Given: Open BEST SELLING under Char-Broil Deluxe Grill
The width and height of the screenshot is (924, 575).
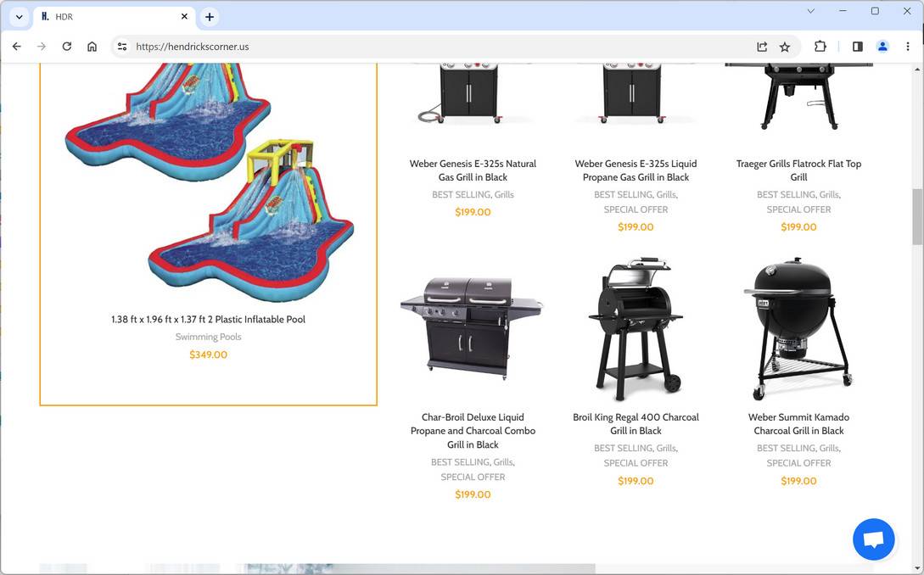Looking at the screenshot, I should (460, 462).
